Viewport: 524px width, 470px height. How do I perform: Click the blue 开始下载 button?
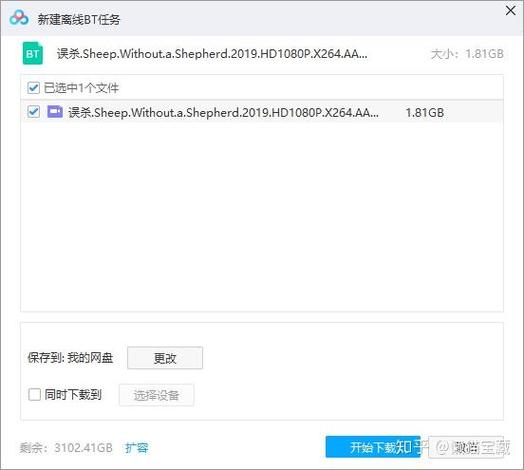pyautogui.click(x=373, y=447)
